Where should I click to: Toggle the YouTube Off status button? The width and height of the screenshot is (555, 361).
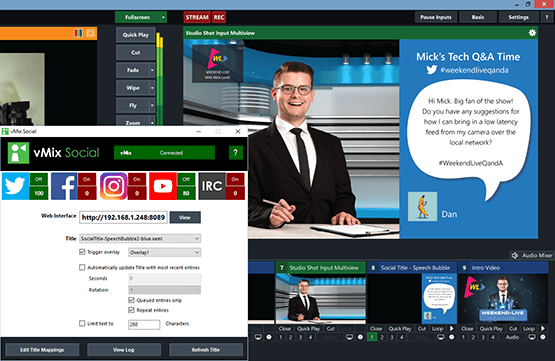pyautogui.click(x=186, y=179)
